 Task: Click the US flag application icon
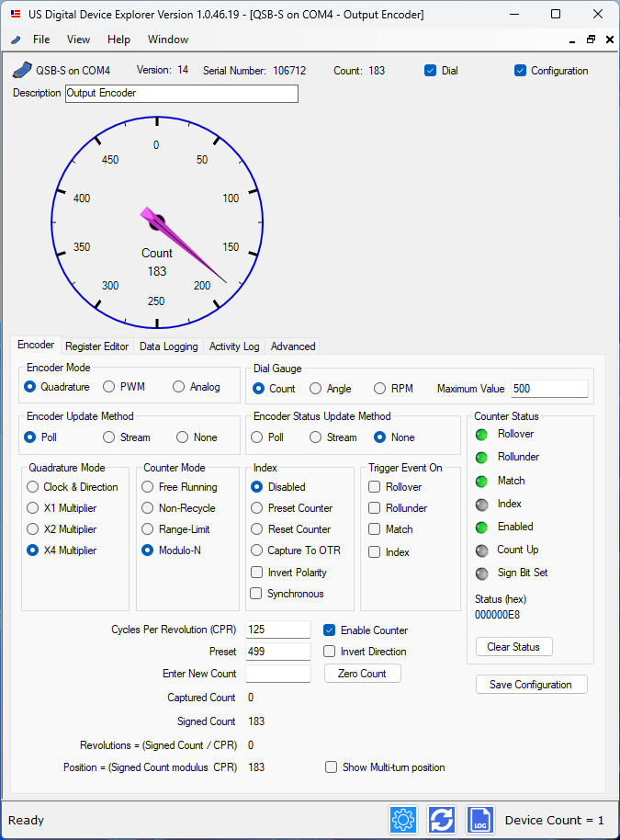(16, 15)
